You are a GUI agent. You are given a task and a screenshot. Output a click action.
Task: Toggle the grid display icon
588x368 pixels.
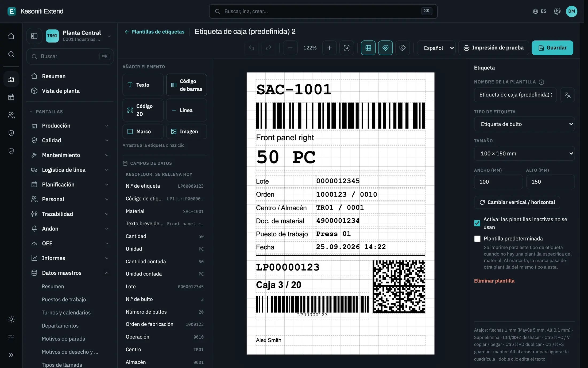pyautogui.click(x=368, y=48)
